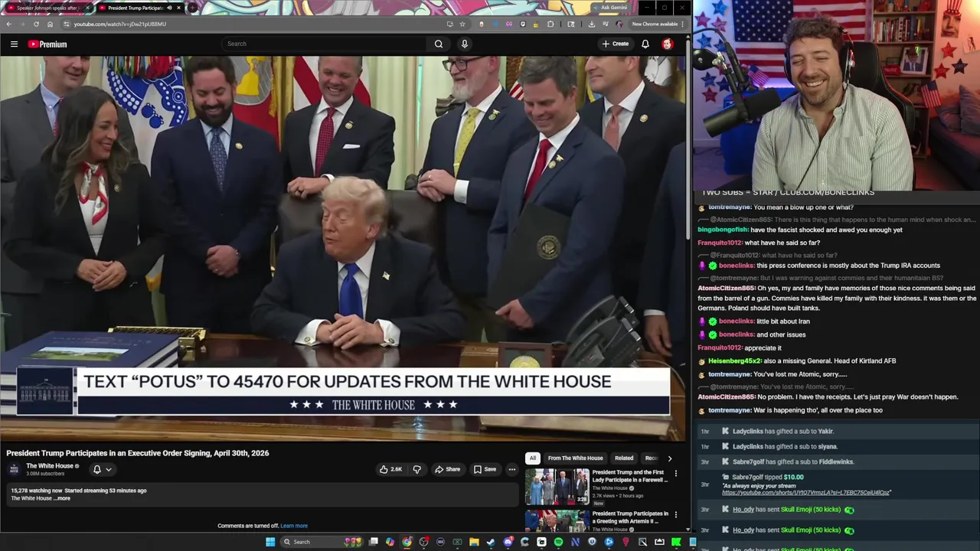
Task: Expand description with ...more
Action: tap(63, 498)
